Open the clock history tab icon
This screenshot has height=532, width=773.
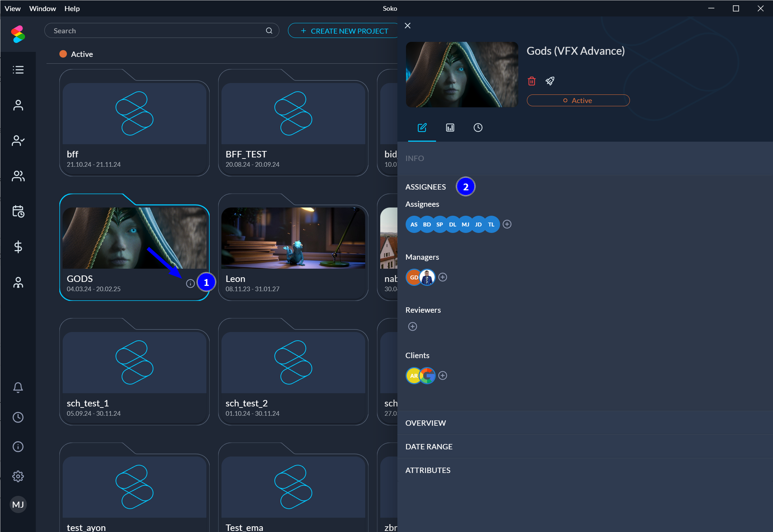pyautogui.click(x=478, y=128)
